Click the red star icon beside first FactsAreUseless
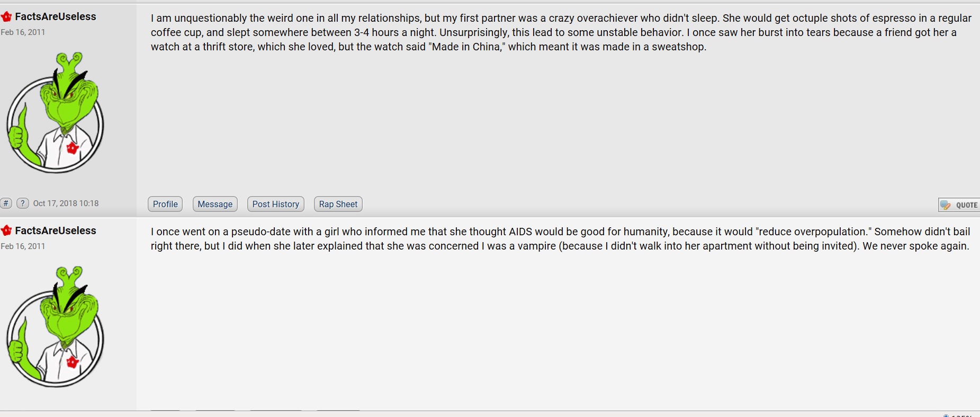 point(6,17)
